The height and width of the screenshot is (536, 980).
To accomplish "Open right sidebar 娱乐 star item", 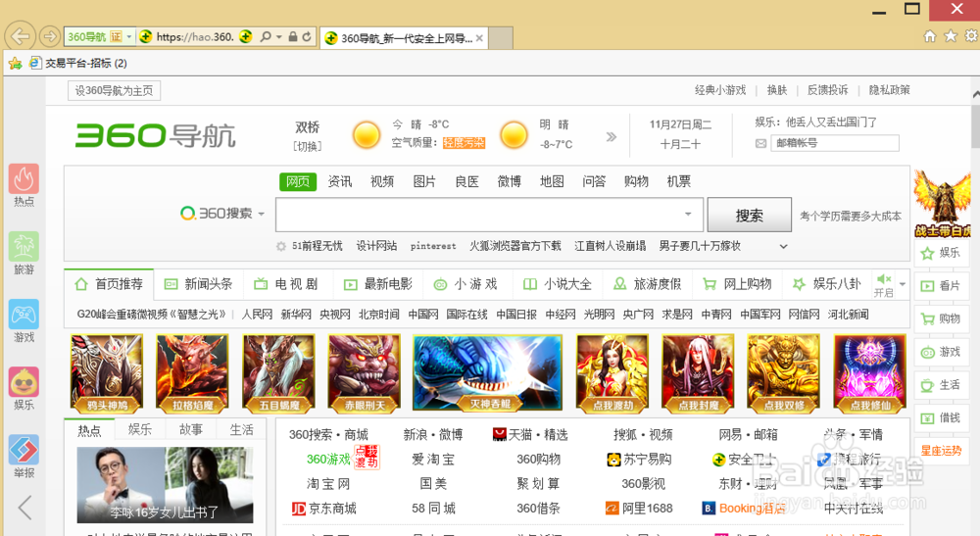I will click(x=941, y=253).
